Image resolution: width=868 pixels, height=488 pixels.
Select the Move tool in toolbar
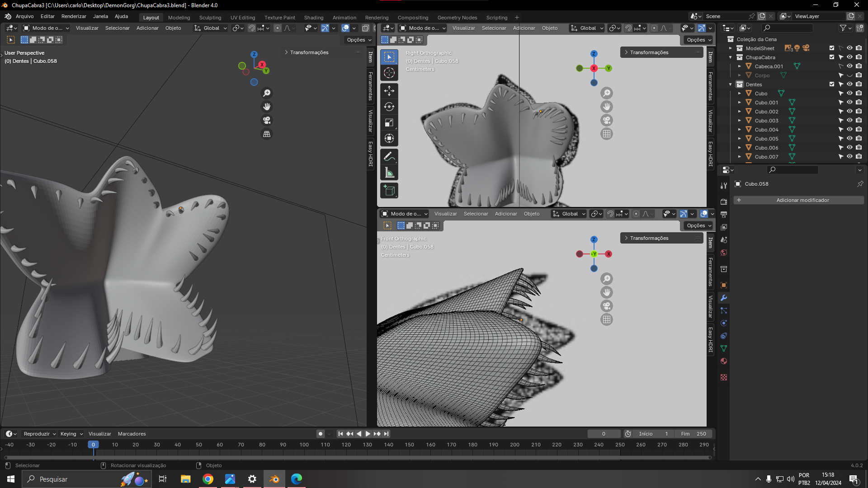point(389,91)
